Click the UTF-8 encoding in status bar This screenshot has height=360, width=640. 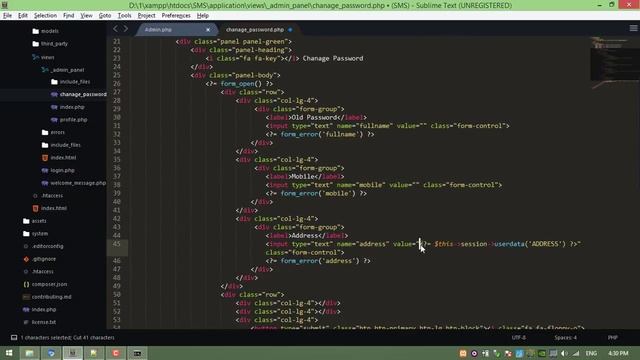(518, 338)
